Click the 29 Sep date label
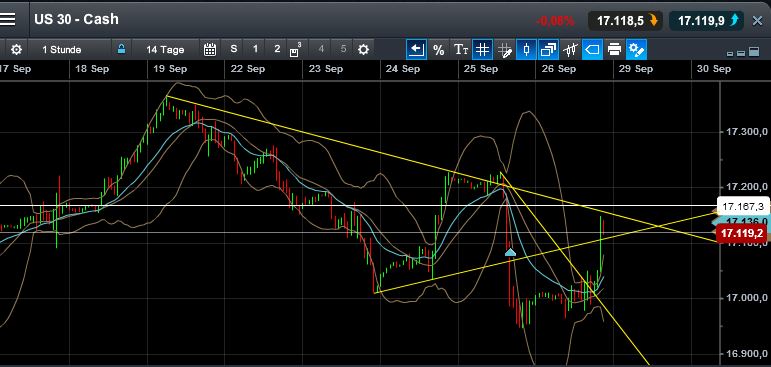771x367 pixels. click(636, 69)
